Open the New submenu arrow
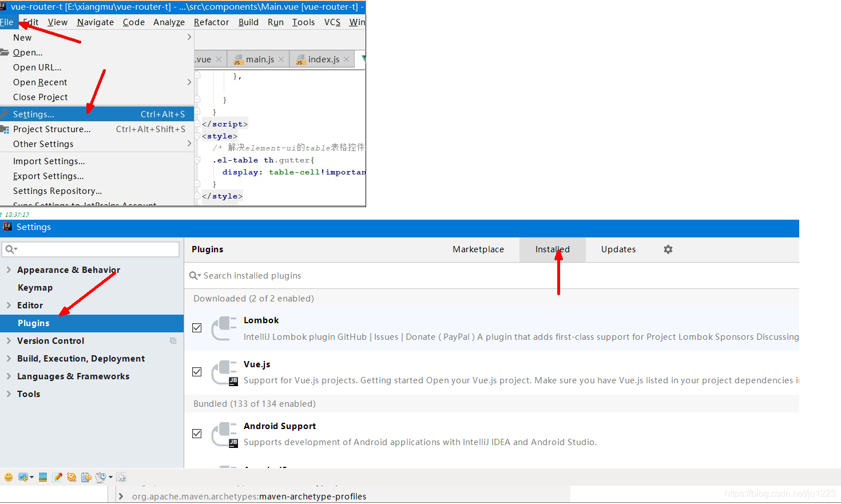The width and height of the screenshot is (841, 504). pos(189,37)
